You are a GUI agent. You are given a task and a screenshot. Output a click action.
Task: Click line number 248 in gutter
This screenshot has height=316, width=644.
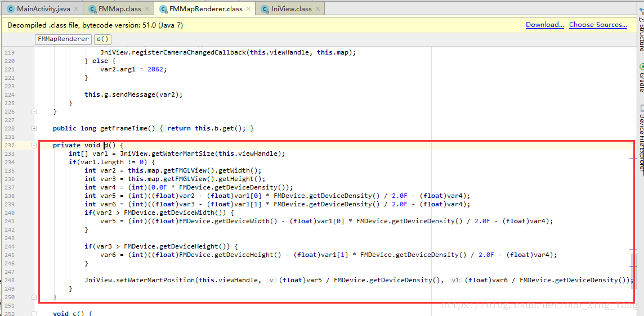[9, 280]
